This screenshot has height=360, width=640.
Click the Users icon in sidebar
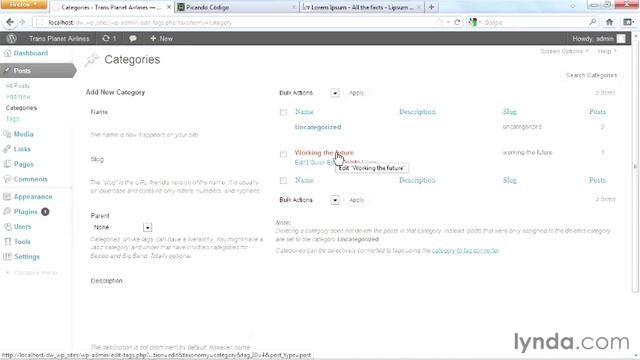pos(7,227)
